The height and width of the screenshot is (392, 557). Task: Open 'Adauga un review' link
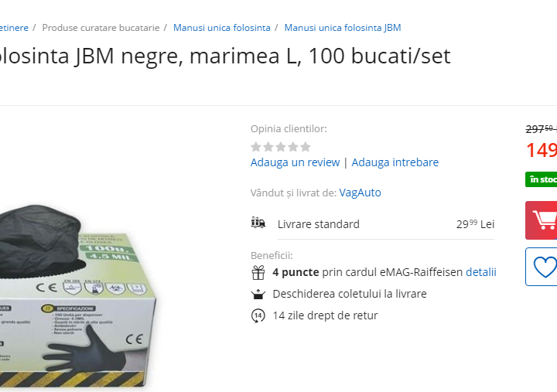click(x=295, y=162)
